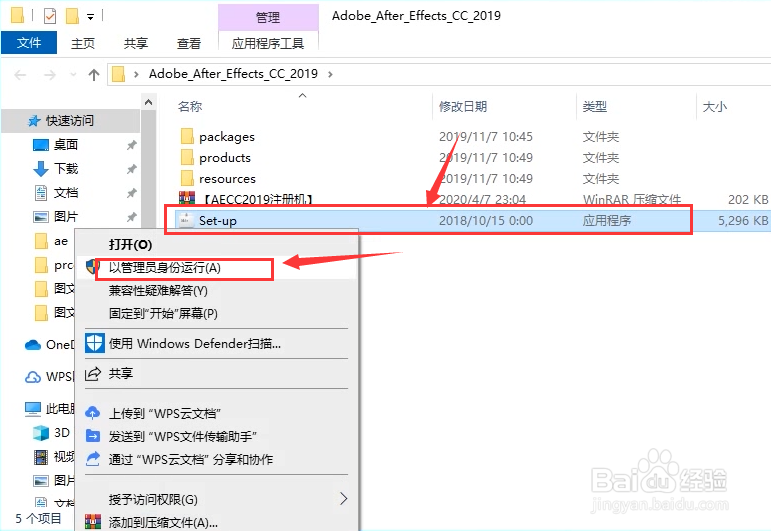
Task: Expand chevron after Adobe_After_Effects_CC_2019 breadcrumb
Action: 330,74
